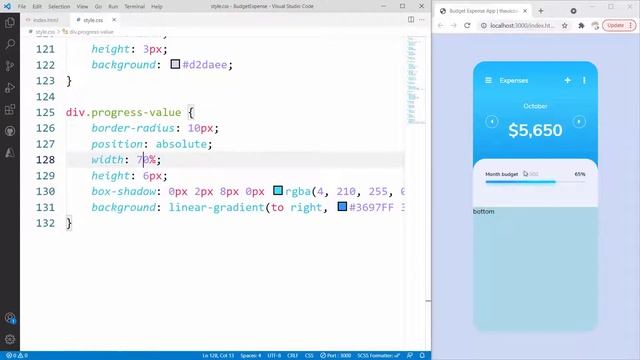Click the browser forward arrow
The width and height of the screenshot is (640, 360).
click(x=453, y=25)
